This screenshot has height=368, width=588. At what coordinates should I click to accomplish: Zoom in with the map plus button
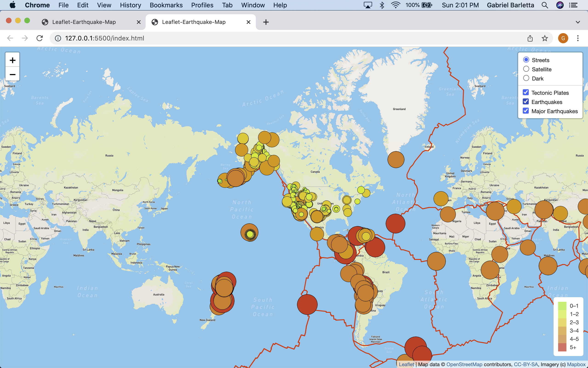(x=12, y=60)
